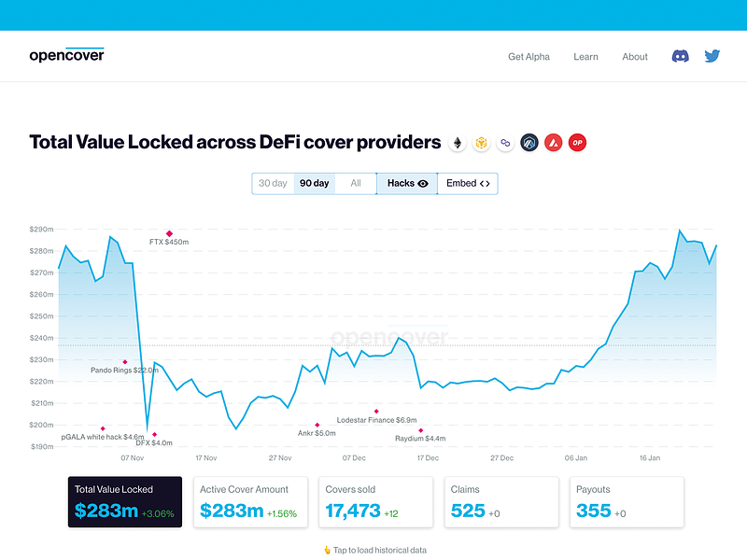Select the Polygon network icon
Image resolution: width=747 pixels, height=560 pixels.
tap(504, 142)
